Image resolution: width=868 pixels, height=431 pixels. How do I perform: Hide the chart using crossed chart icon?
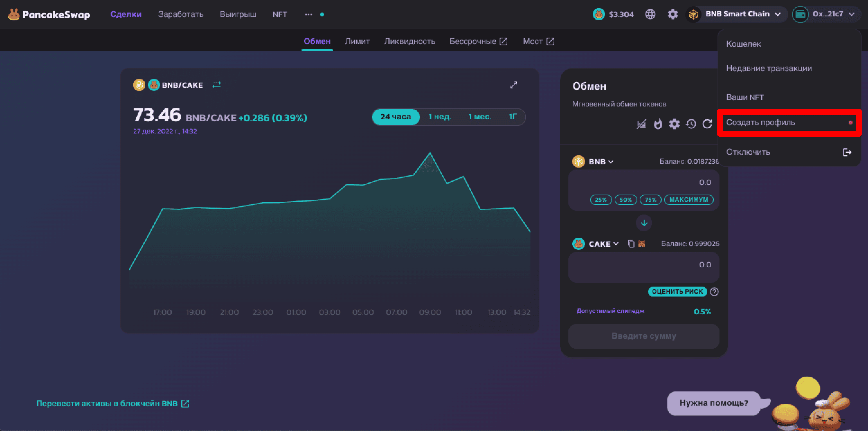[x=641, y=124]
